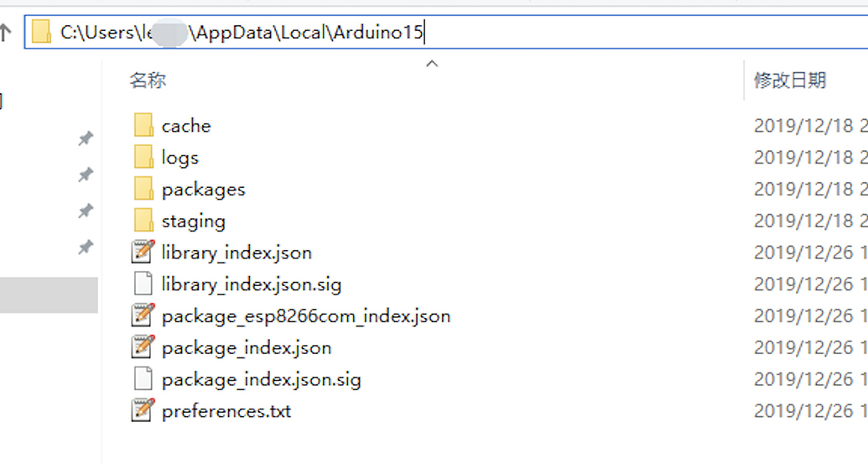Select the staging folder icon
Screen dimensions: 868x464
point(143,222)
